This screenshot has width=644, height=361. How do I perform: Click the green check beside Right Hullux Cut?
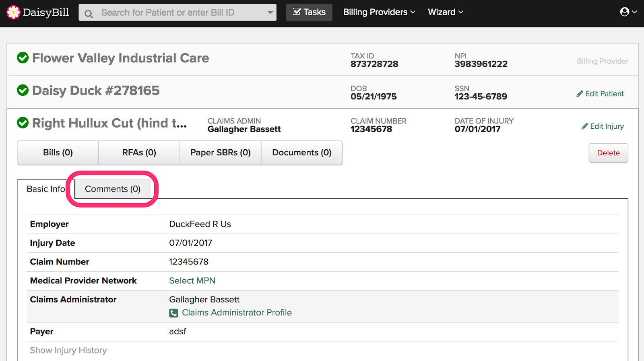23,123
